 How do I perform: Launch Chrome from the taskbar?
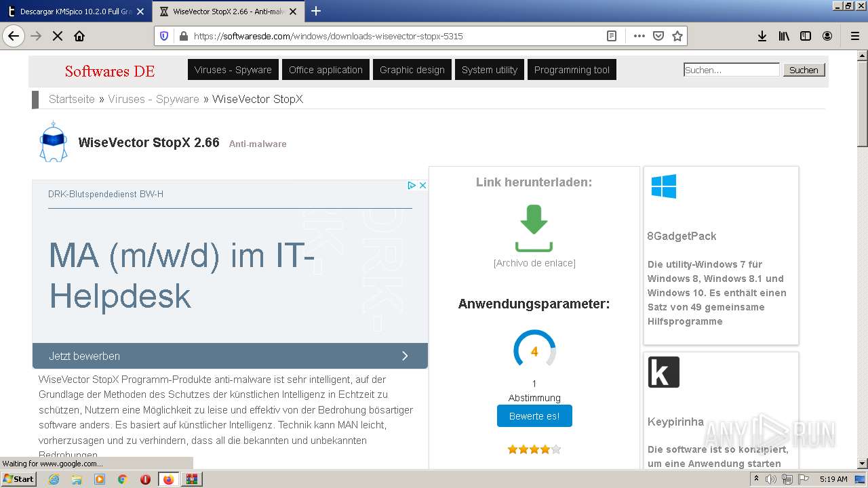click(x=123, y=479)
